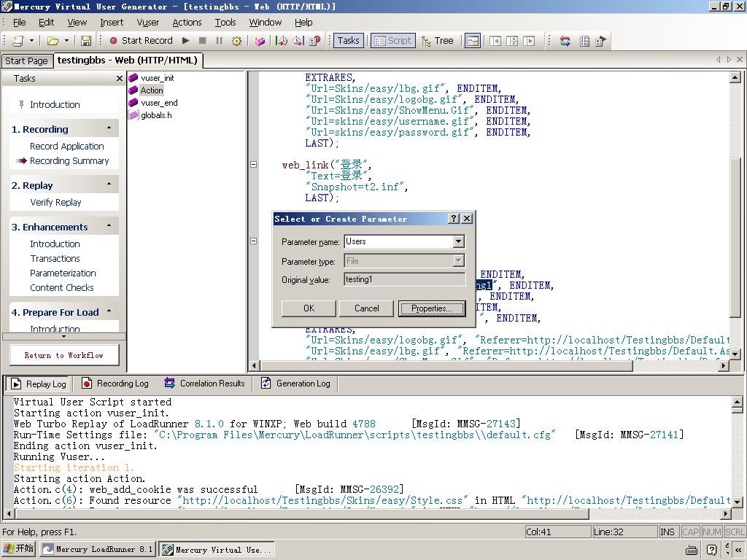Viewport: 747px width, 560px height.
Task: Click the Start Record button
Action: [x=141, y=41]
